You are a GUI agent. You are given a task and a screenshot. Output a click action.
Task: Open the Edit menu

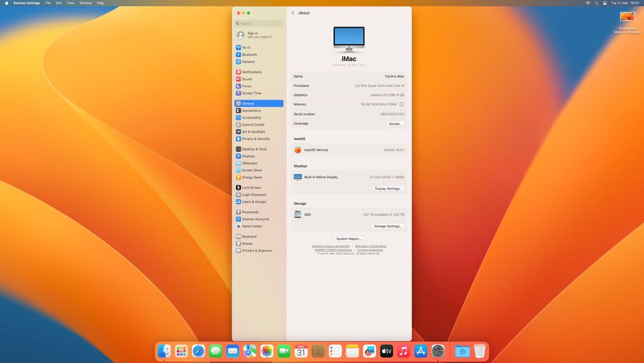(x=59, y=3)
